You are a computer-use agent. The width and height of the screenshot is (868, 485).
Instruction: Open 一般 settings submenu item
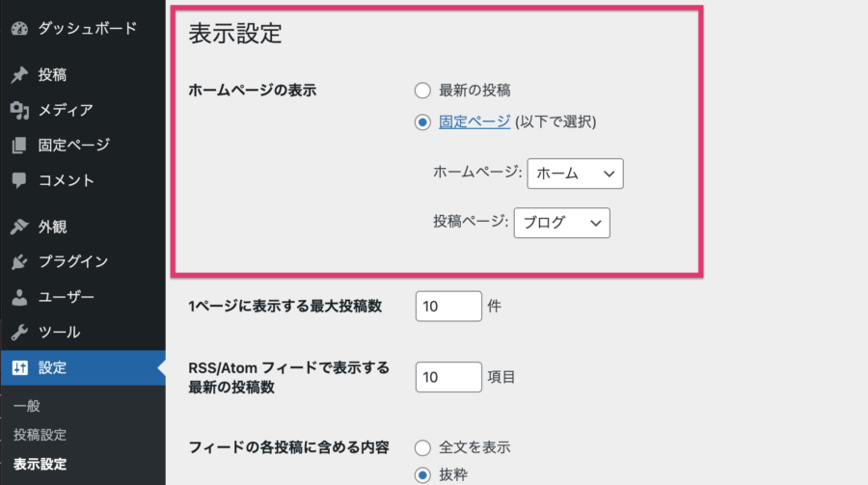[x=27, y=406]
